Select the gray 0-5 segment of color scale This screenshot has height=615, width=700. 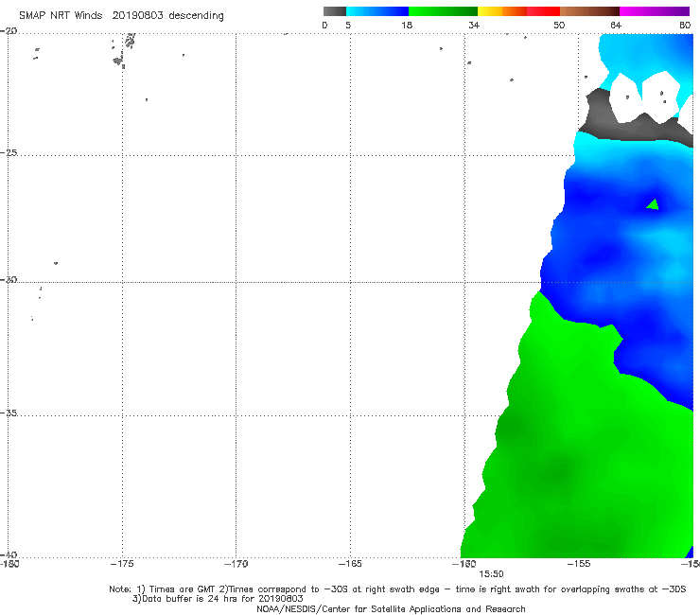(334, 11)
